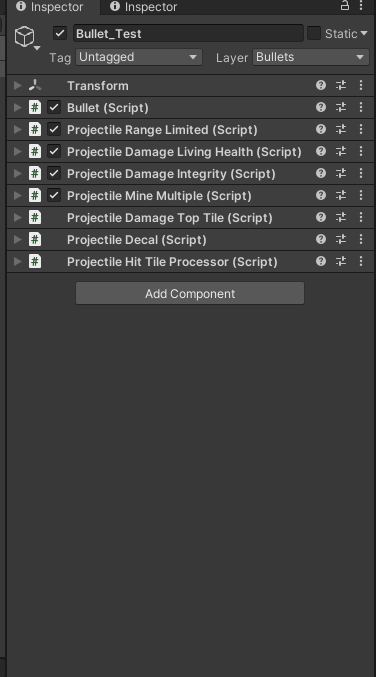The width and height of the screenshot is (376, 677).
Task: Open help for Projectile Mine Multiple script
Action: 321,195
